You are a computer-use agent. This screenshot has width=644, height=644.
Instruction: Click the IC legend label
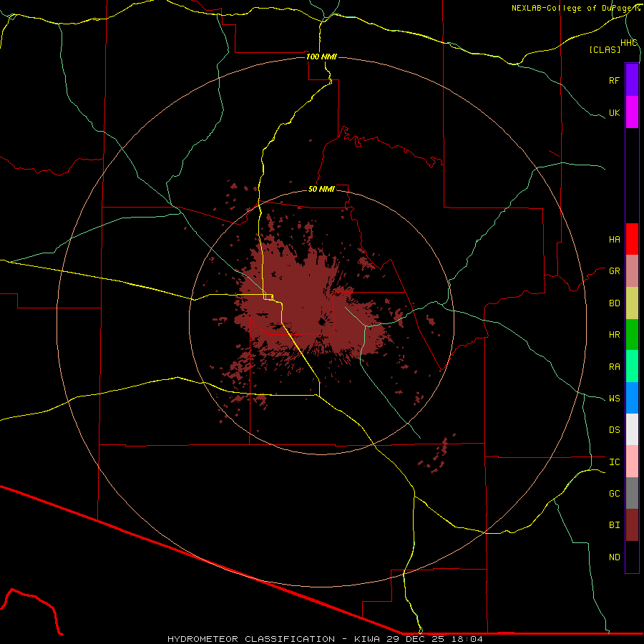[614, 462]
